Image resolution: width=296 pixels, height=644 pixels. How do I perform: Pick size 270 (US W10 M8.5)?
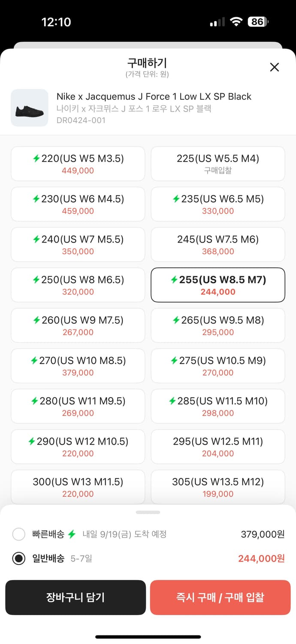coord(78,366)
